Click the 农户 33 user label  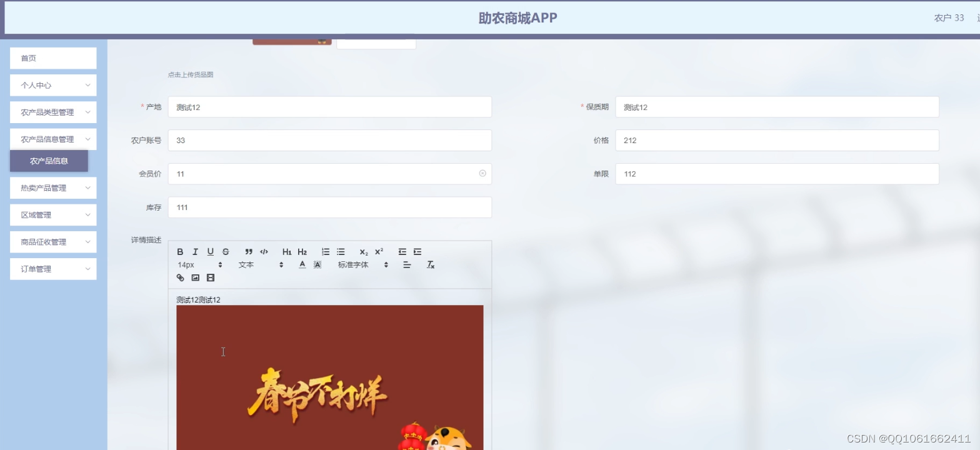click(x=949, y=17)
